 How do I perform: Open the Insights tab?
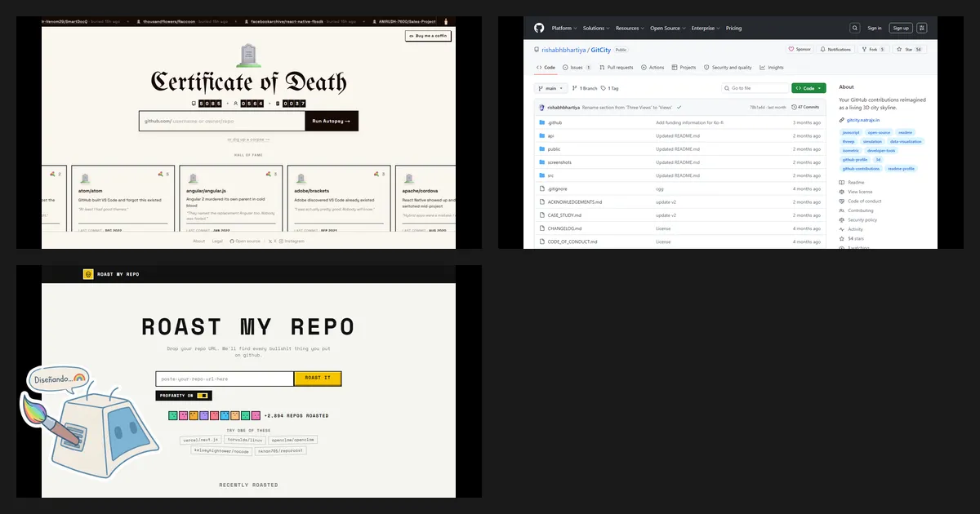772,68
